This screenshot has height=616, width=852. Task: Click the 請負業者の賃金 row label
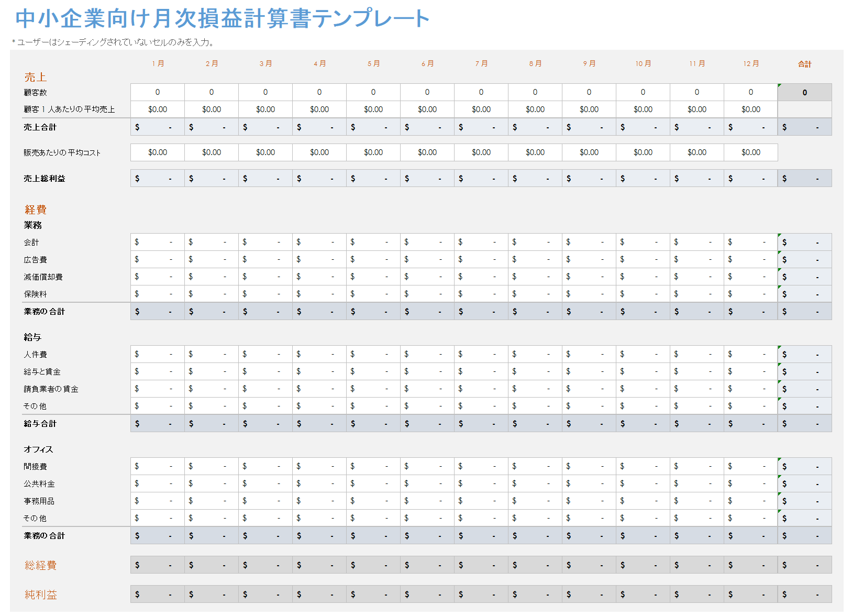click(51, 389)
